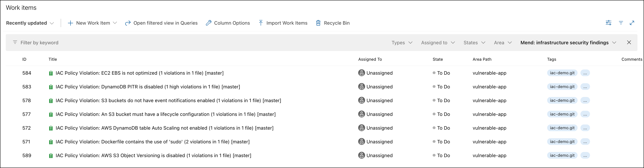Click the Unassigned avatar on row 589

(361, 155)
